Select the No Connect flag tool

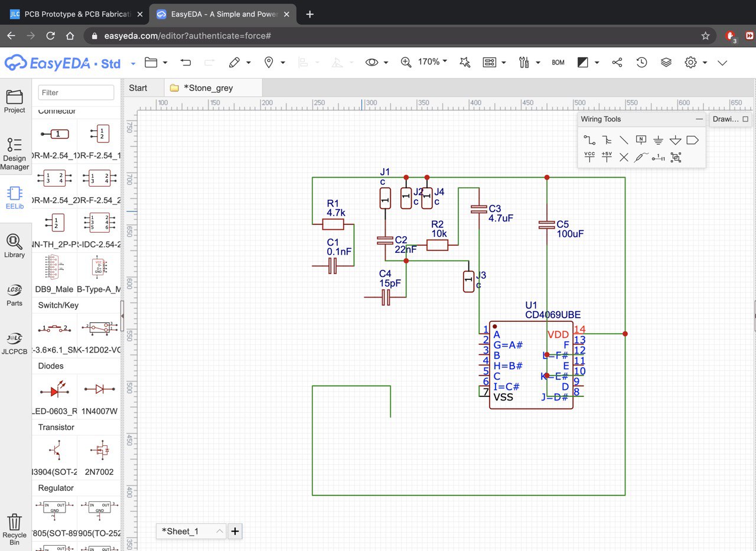pyautogui.click(x=624, y=157)
